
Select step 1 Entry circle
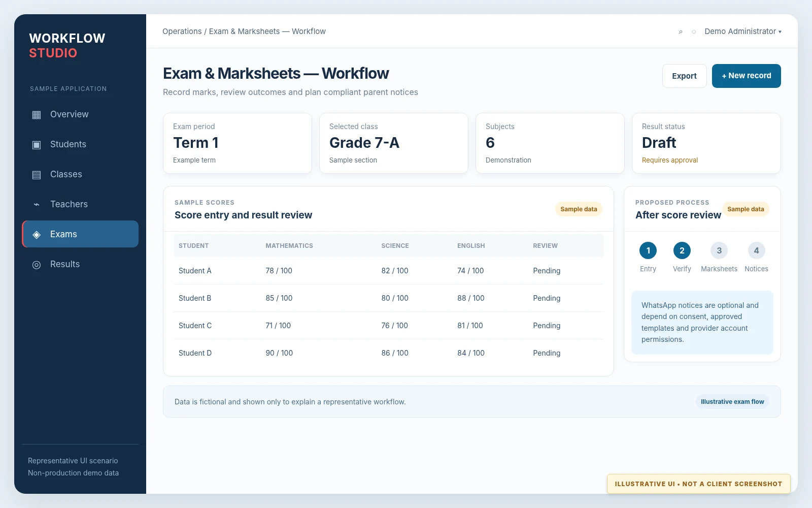coord(648,250)
